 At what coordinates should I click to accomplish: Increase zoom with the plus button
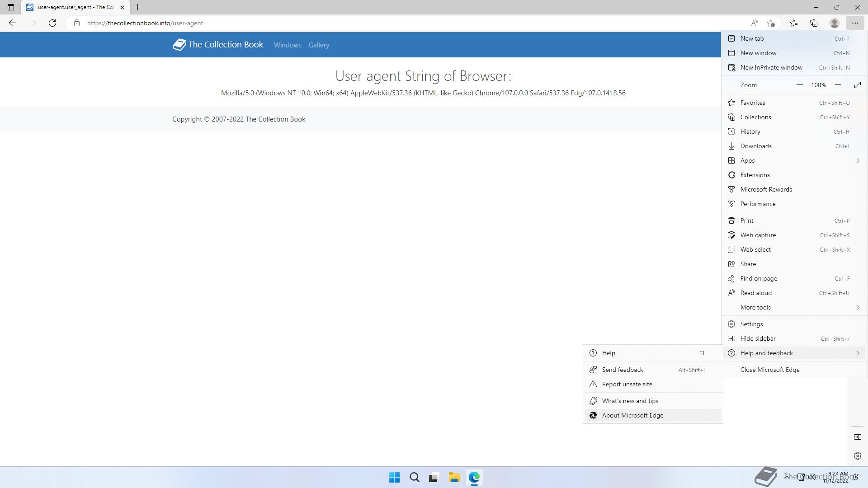[x=838, y=85]
